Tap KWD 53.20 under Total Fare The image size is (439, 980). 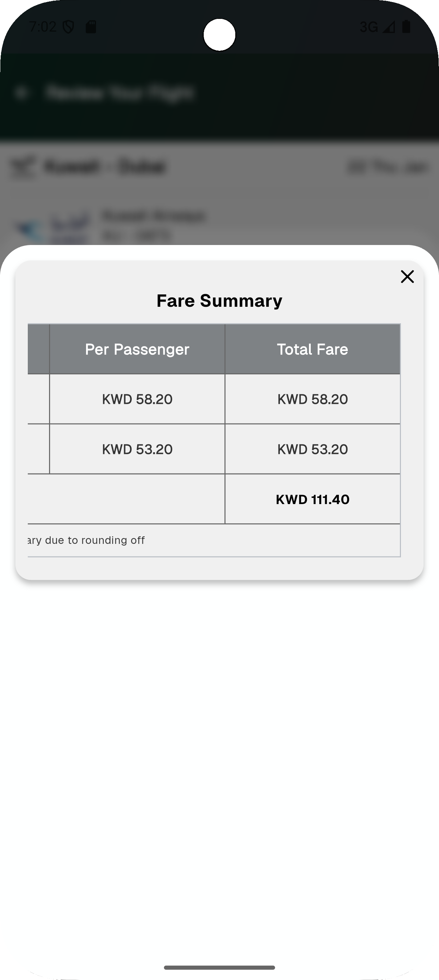tap(312, 449)
